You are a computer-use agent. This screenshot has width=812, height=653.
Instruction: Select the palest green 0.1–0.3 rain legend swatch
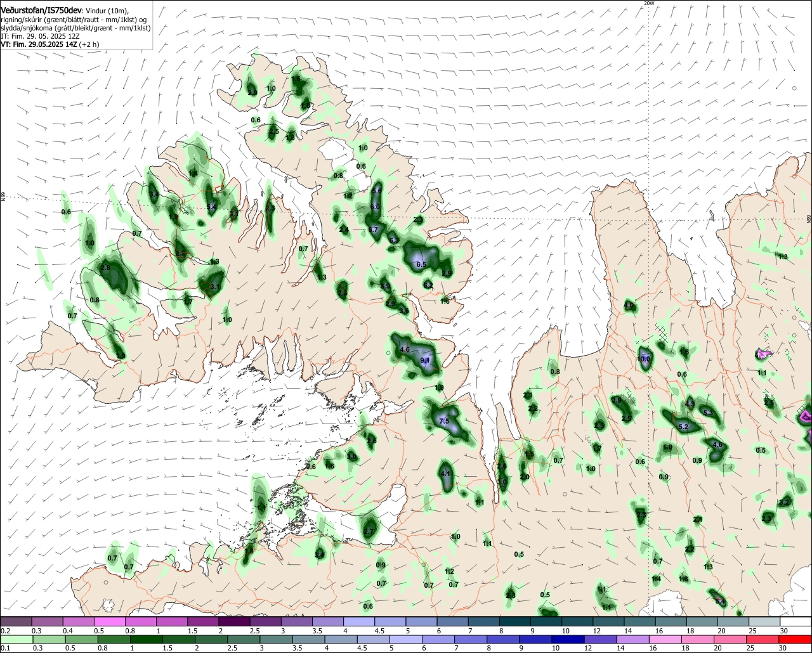pos(16,640)
